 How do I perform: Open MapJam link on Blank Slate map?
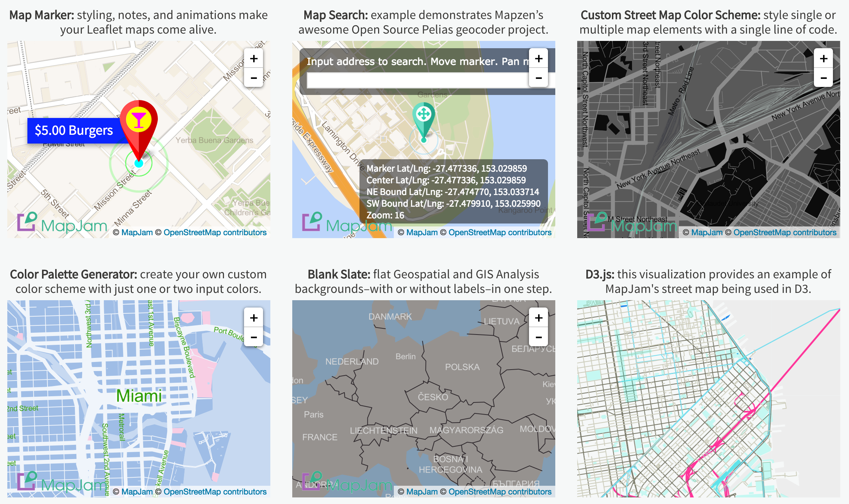click(x=422, y=492)
